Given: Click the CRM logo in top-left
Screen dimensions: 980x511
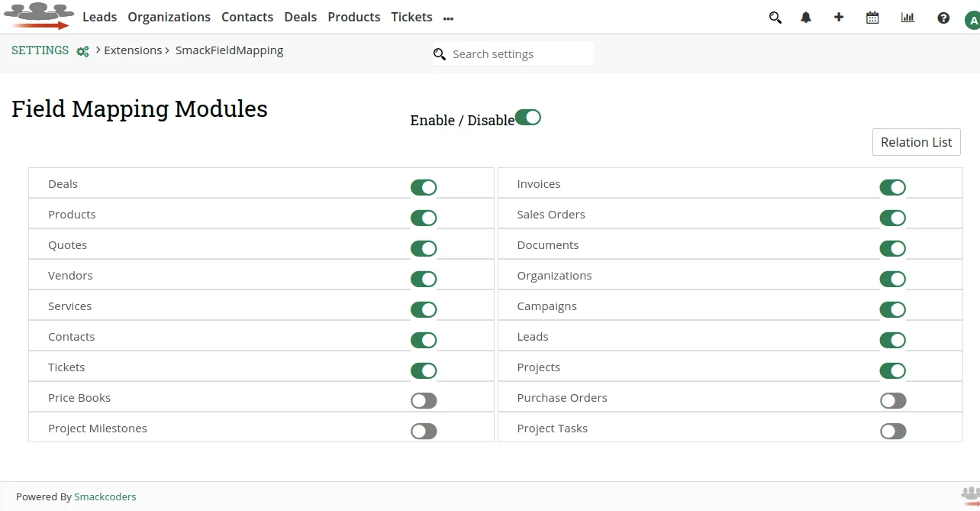Looking at the screenshot, I should click(x=38, y=16).
